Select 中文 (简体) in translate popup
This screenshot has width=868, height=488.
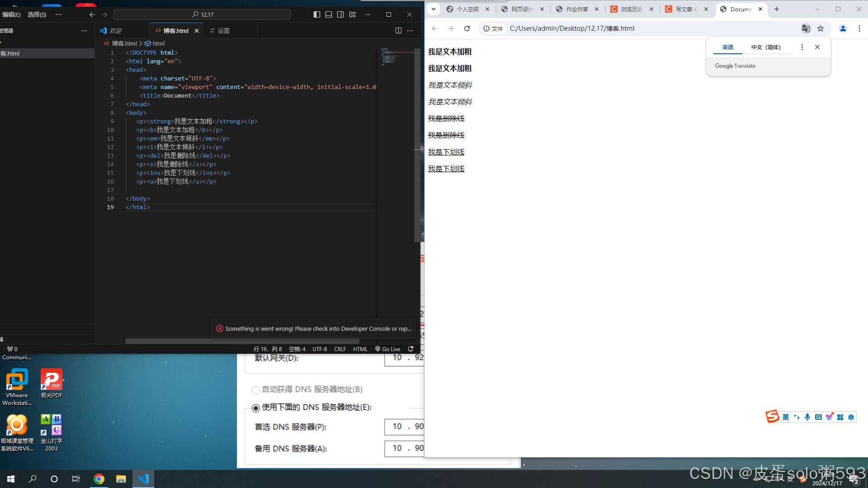coord(766,47)
